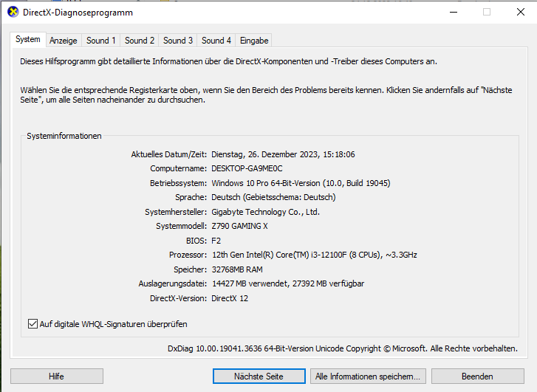Click the Beenden button
The height and width of the screenshot is (392, 537).
click(x=477, y=376)
